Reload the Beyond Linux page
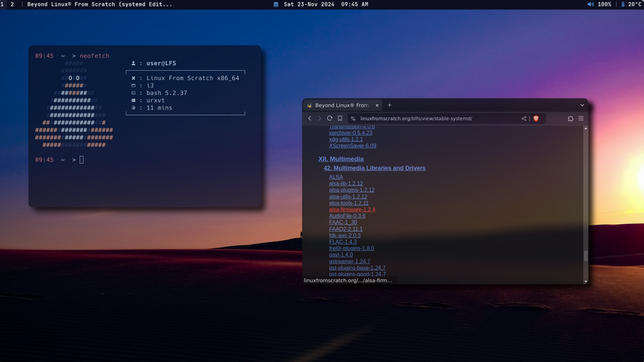The height and width of the screenshot is (362, 644). 330,118
